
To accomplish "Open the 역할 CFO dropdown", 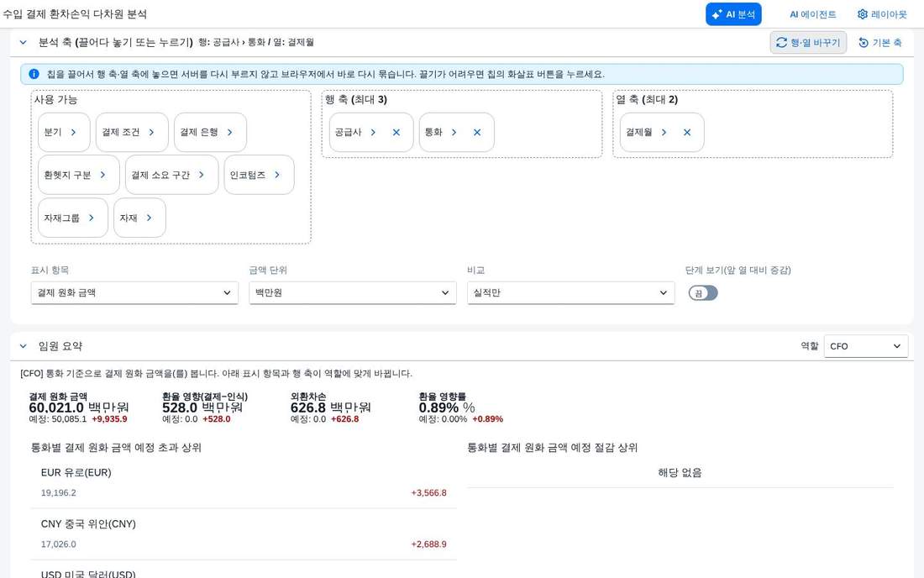I will point(866,346).
